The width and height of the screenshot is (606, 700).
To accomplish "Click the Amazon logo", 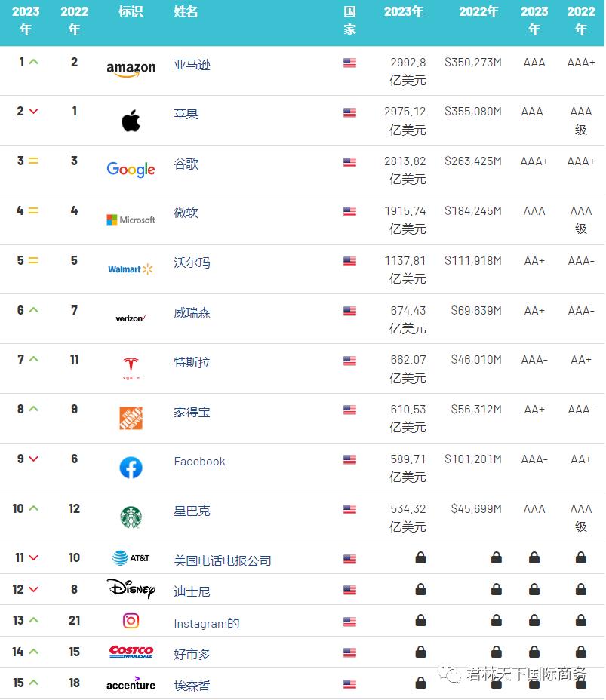I will (x=130, y=68).
